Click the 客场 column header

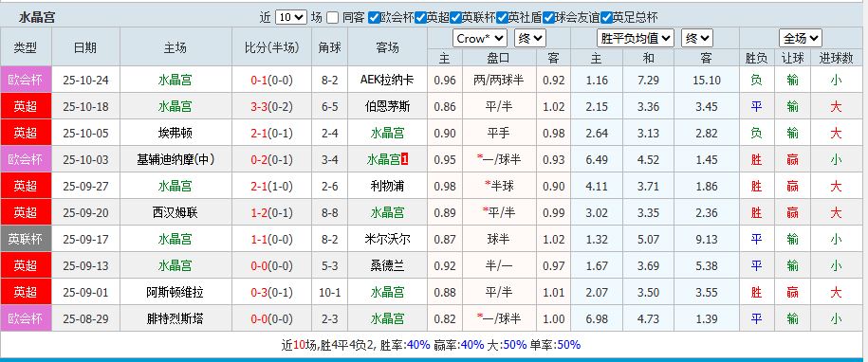pos(387,47)
